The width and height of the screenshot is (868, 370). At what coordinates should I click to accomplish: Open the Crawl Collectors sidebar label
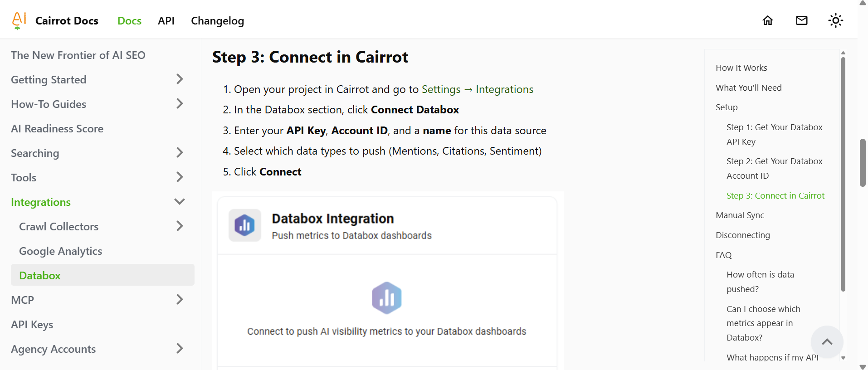[x=59, y=227]
